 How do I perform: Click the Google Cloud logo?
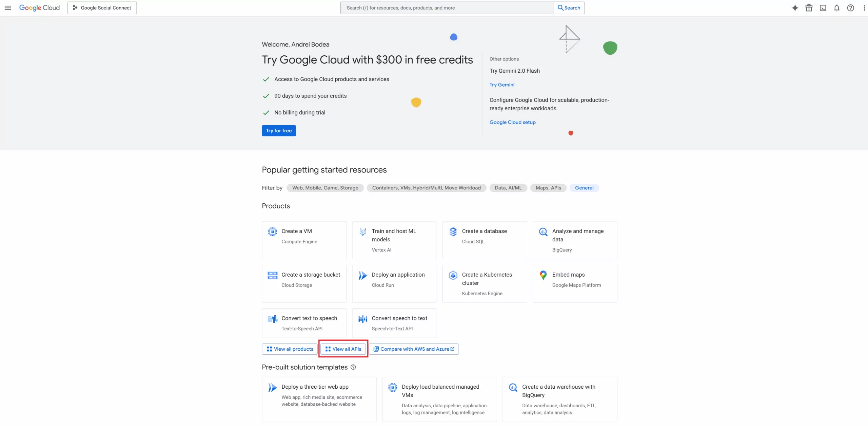(x=39, y=8)
